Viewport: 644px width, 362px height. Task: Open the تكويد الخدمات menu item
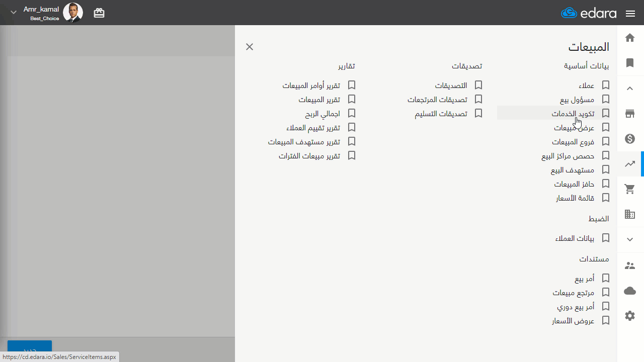pos(573,114)
